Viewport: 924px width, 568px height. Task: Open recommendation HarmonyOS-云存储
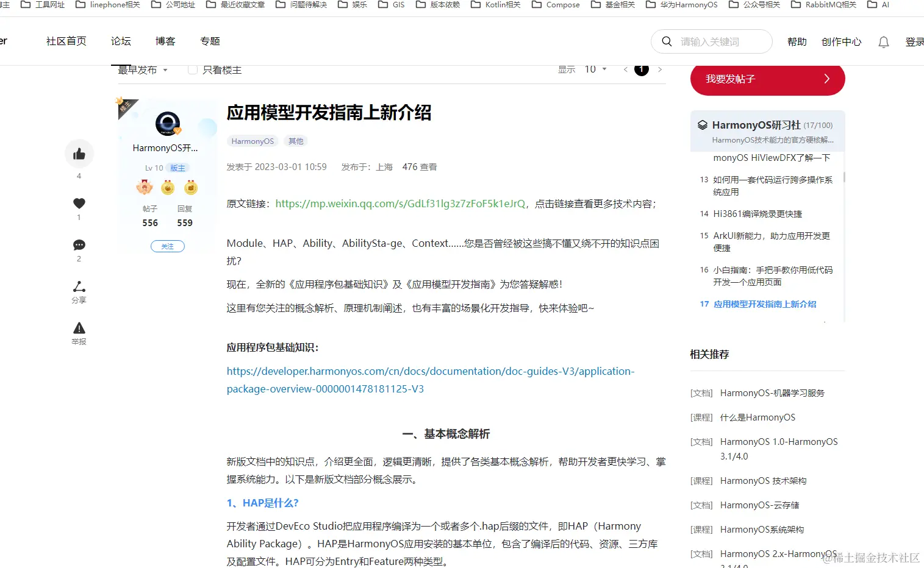(759, 505)
